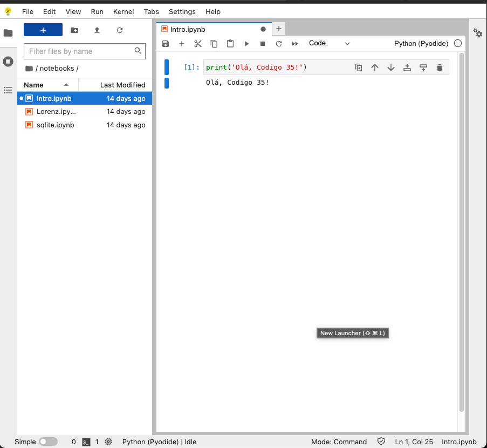Collapse input via blue cell collapser bar

tap(167, 67)
